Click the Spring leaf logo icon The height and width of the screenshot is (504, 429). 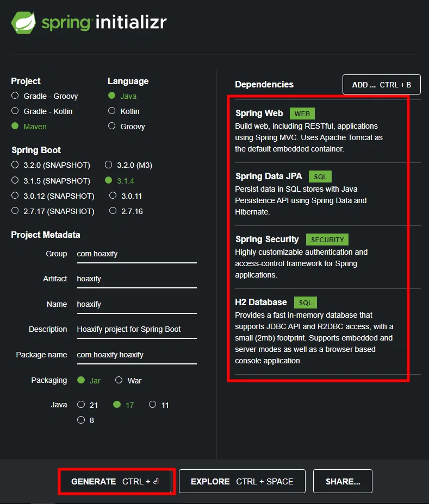click(x=23, y=23)
